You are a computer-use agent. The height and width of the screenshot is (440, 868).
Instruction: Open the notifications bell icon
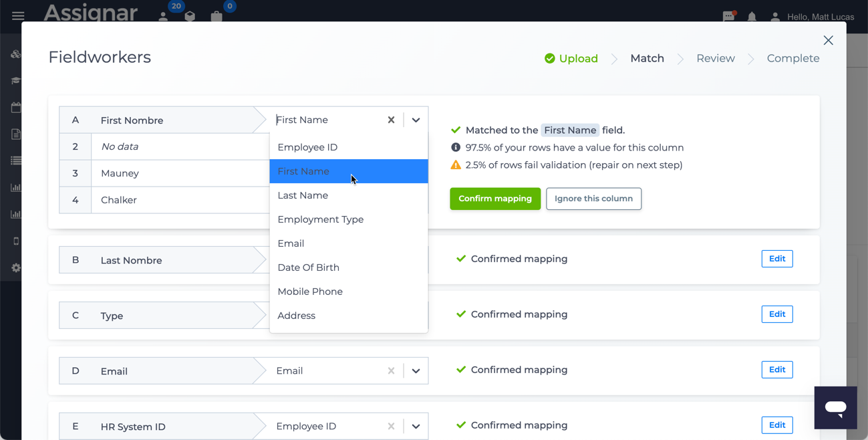(752, 17)
